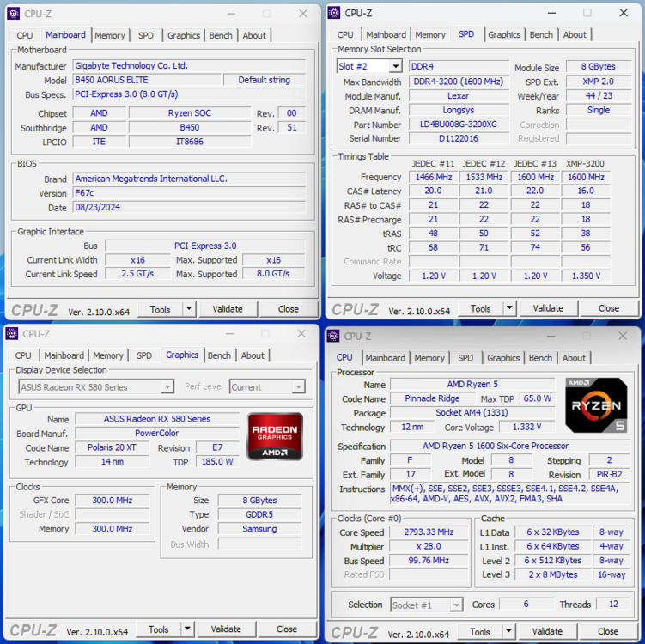
Task: Open About tab in SPD window
Action: (575, 34)
